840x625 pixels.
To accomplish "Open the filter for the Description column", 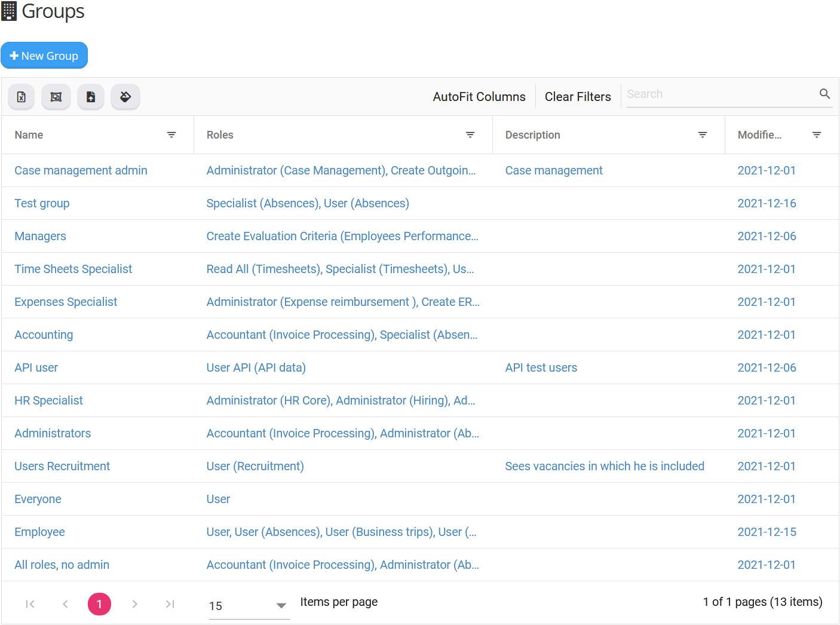I will pyautogui.click(x=702, y=134).
